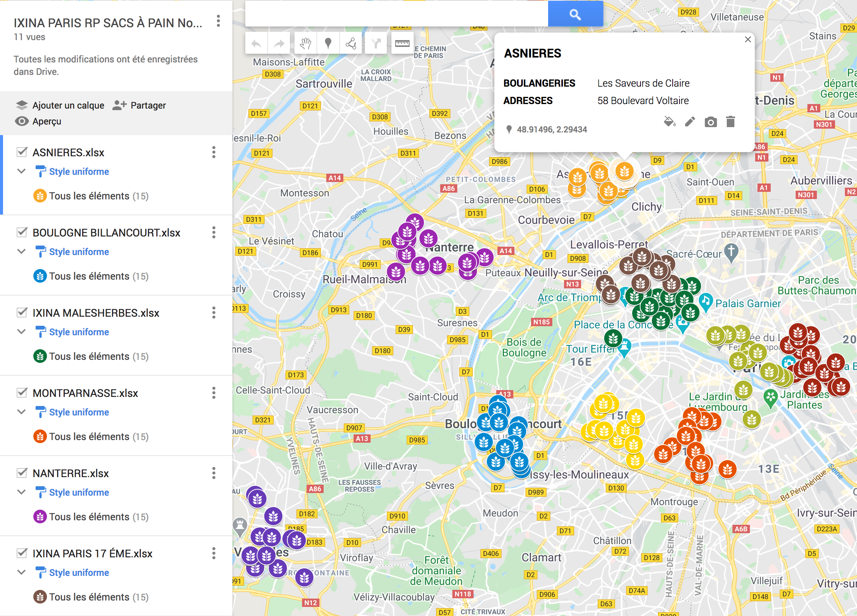Open Style uniforme for NANTERRE.xlsx
The image size is (857, 616).
79,492
